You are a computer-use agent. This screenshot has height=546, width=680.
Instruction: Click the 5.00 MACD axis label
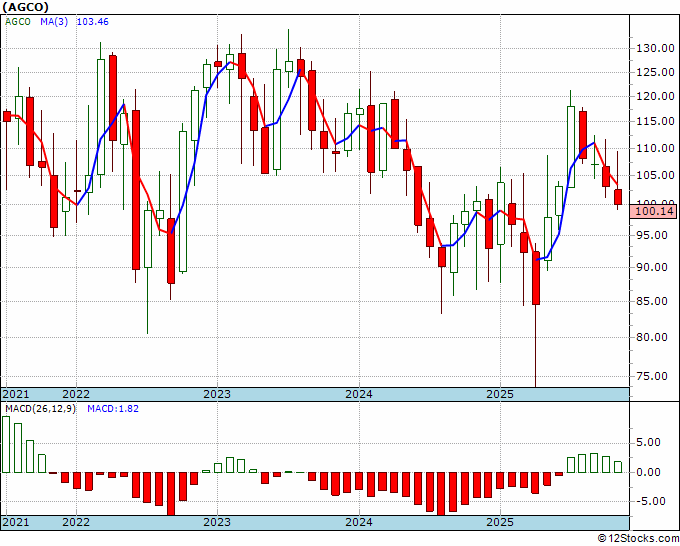(649, 442)
